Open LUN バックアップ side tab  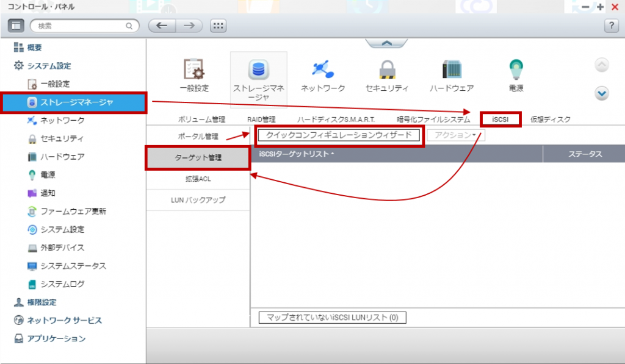(198, 200)
